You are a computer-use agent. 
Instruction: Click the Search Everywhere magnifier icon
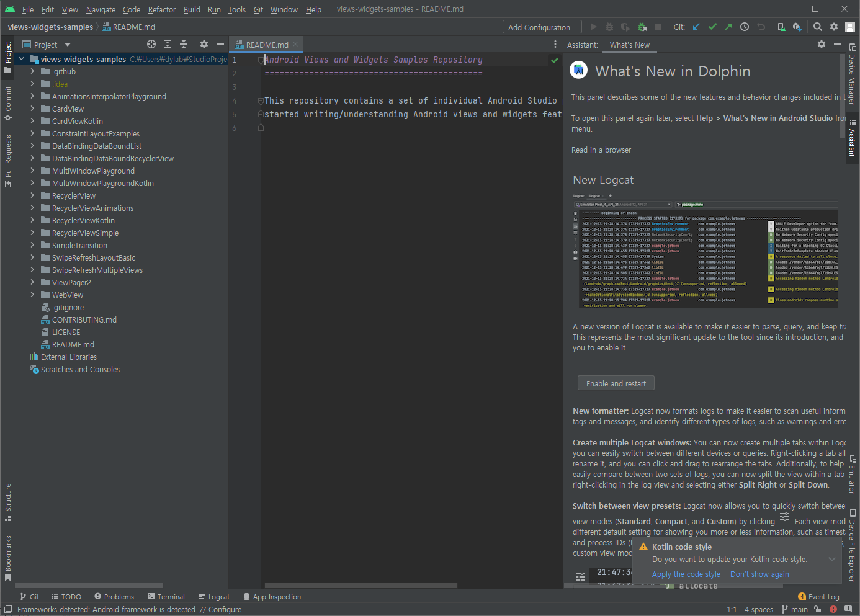[x=818, y=27]
